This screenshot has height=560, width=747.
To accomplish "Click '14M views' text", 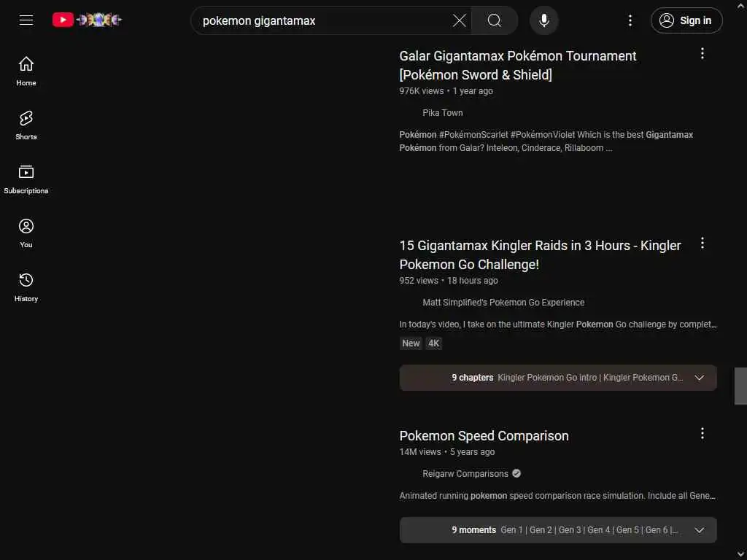I will point(419,452).
